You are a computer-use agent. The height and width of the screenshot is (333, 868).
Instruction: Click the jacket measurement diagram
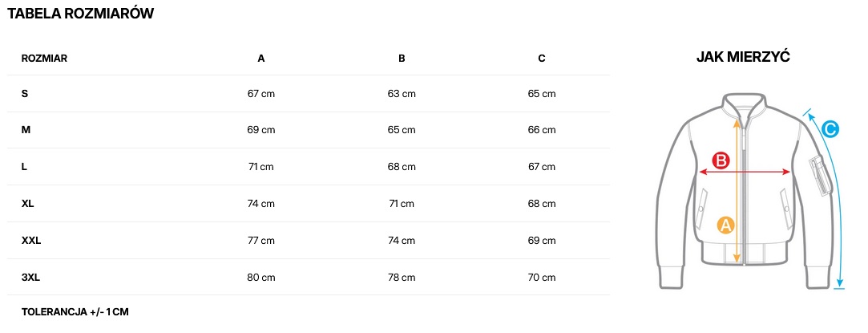(745, 193)
